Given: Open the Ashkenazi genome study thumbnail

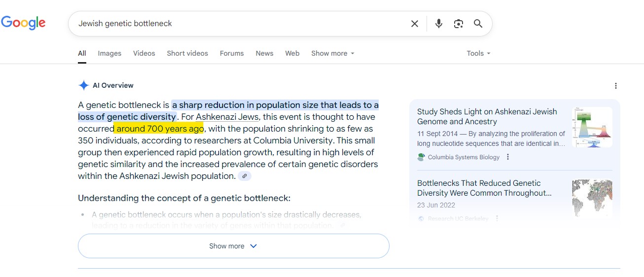Looking at the screenshot, I should point(592,127).
